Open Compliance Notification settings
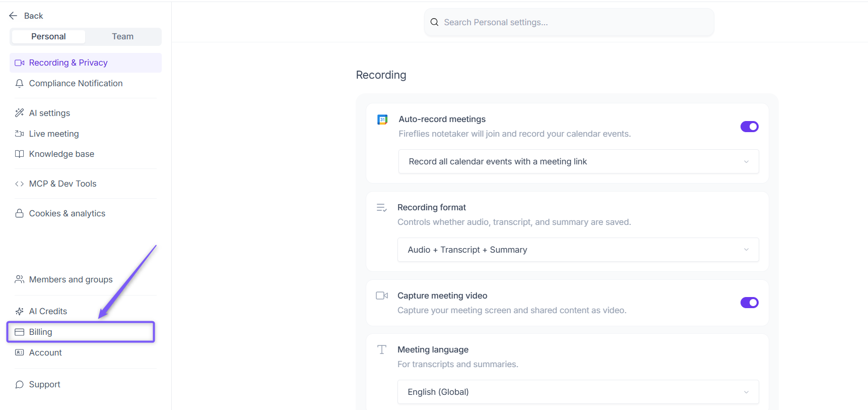This screenshot has width=868, height=410. [86, 83]
